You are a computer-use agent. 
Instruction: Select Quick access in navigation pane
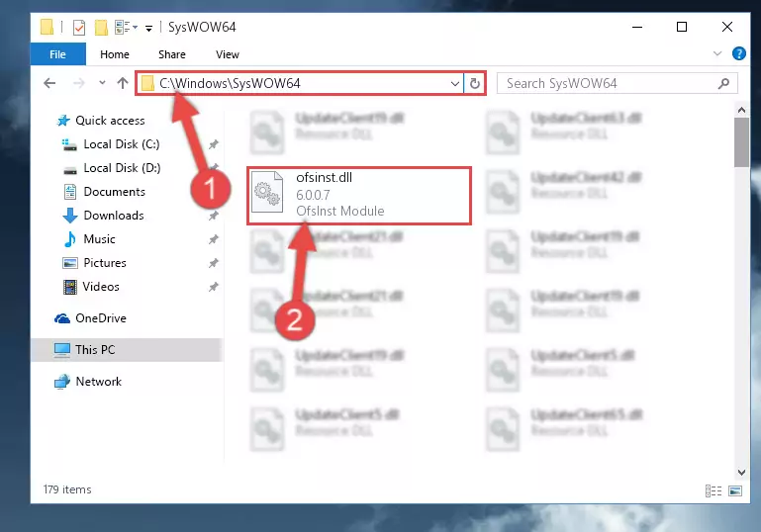click(x=110, y=121)
